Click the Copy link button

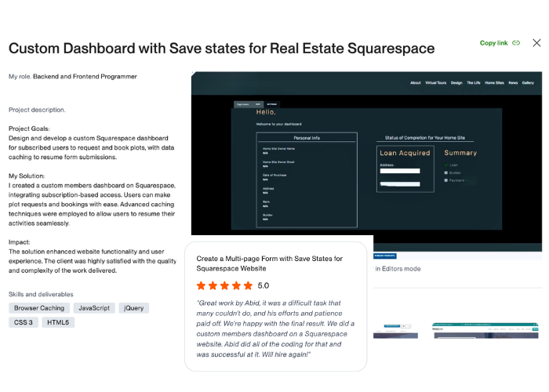click(x=500, y=43)
